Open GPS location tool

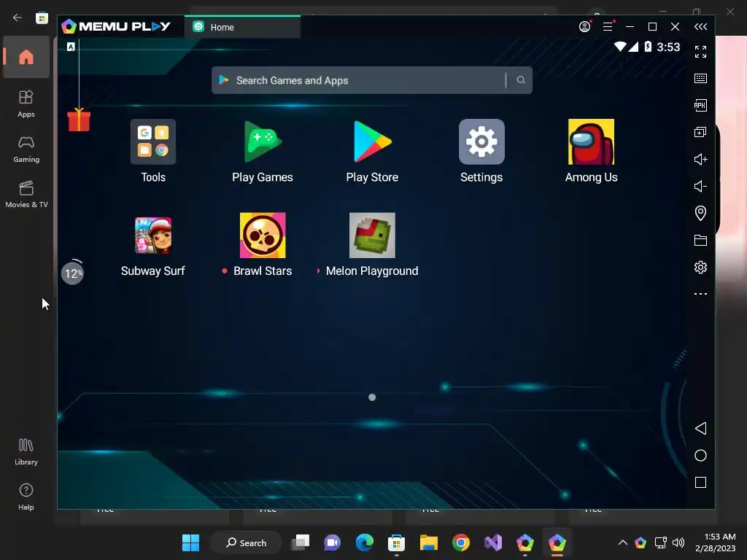(700, 213)
